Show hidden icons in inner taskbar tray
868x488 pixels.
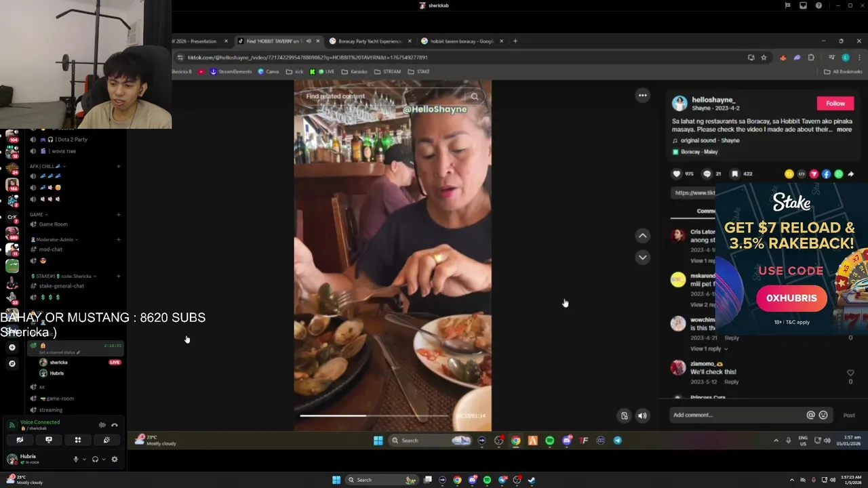(776, 441)
